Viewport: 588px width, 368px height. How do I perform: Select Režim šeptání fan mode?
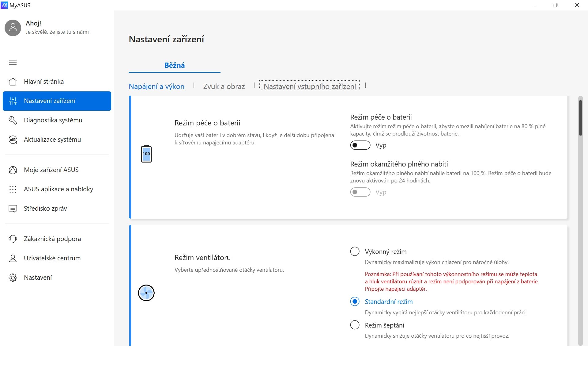355,325
